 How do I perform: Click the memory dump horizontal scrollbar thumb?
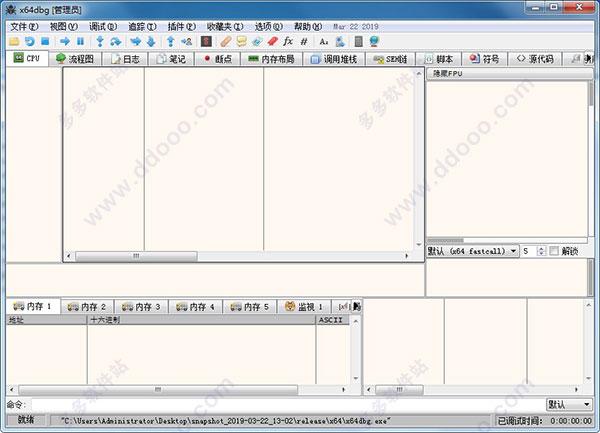pyautogui.click(x=158, y=390)
